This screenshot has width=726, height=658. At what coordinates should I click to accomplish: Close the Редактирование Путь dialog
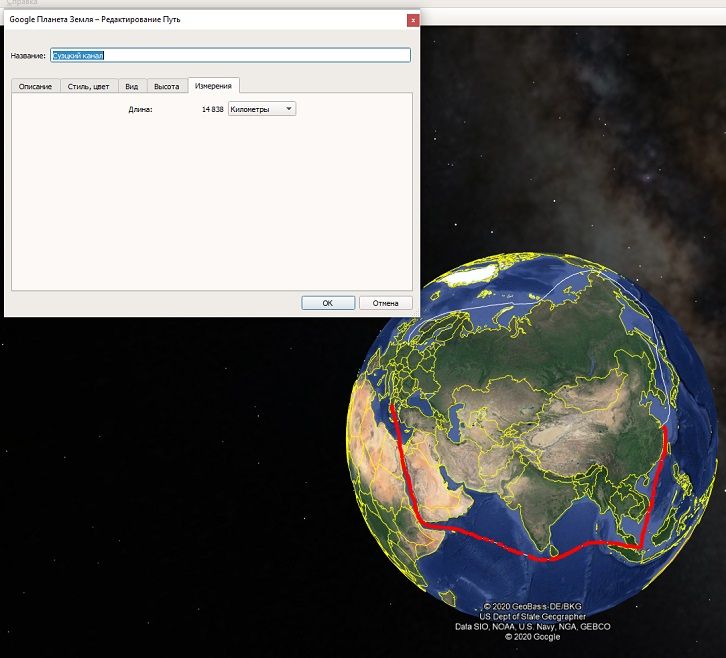pos(413,20)
